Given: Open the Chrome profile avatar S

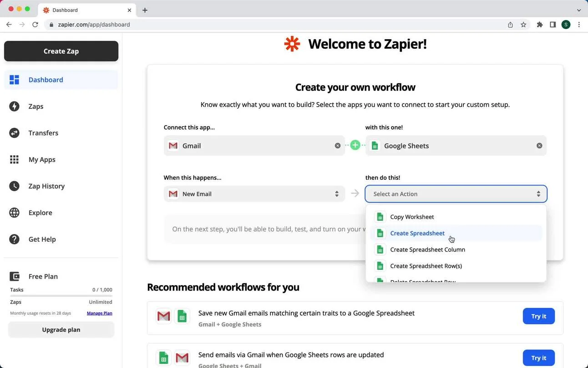Looking at the screenshot, I should [x=566, y=25].
